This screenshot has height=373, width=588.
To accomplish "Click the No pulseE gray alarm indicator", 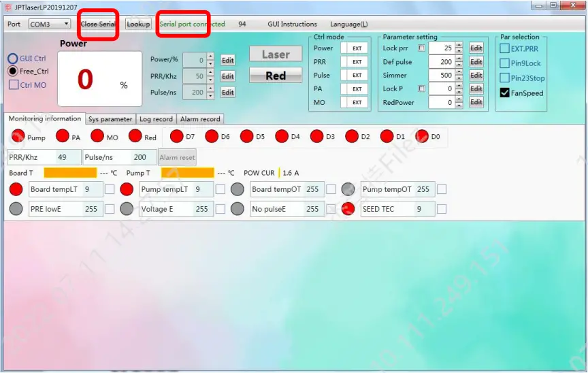I will pyautogui.click(x=238, y=209).
